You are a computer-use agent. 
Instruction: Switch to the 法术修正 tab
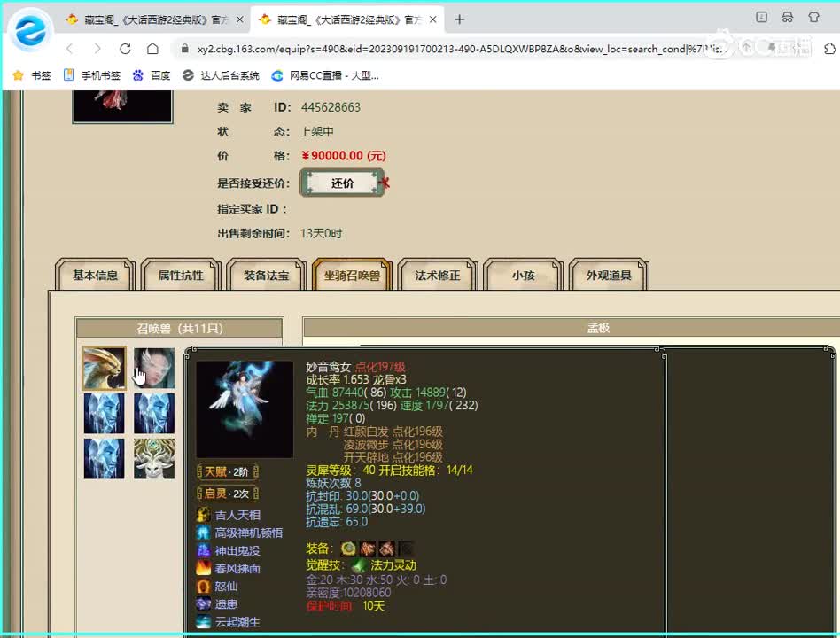pyautogui.click(x=438, y=276)
